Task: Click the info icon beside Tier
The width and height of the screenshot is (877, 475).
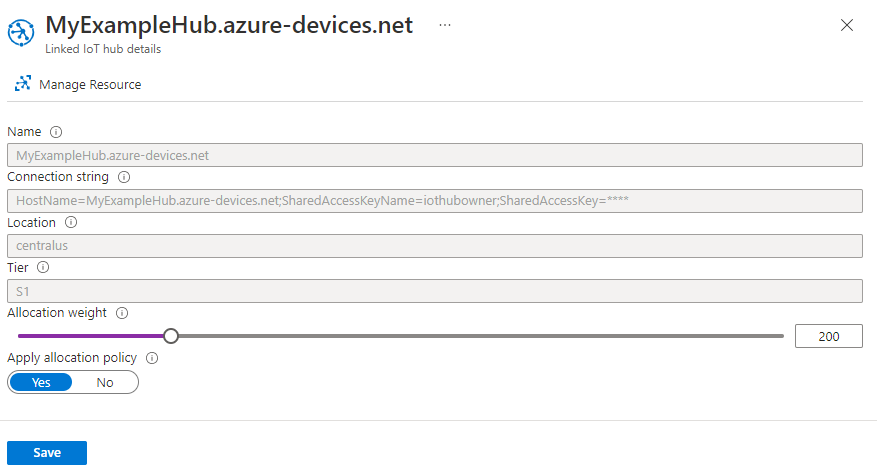Action: coord(43,267)
